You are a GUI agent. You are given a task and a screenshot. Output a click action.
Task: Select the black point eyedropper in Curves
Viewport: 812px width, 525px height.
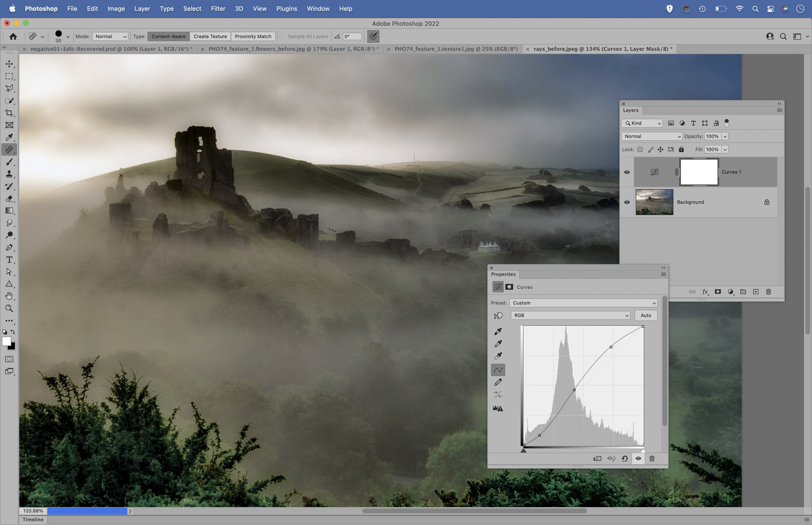(498, 331)
